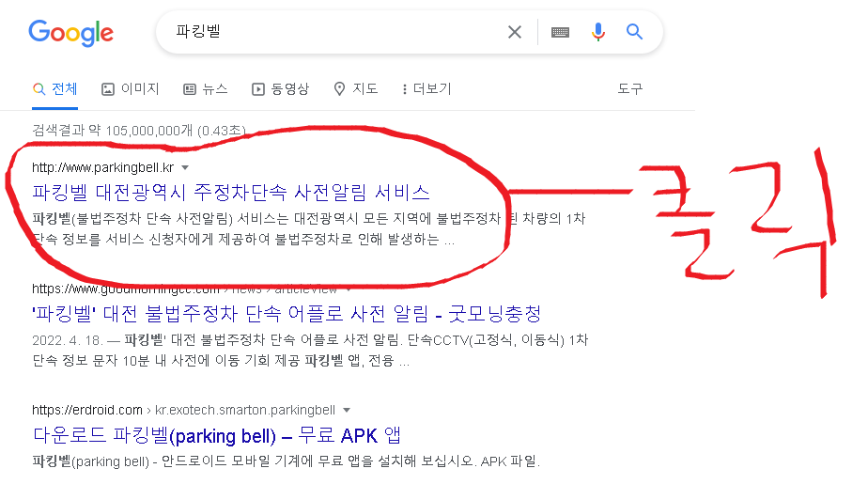Image resolution: width=868 pixels, height=500 pixels.
Task: Click the 검색결과 약 105,000,000개 stats text
Action: [138, 131]
